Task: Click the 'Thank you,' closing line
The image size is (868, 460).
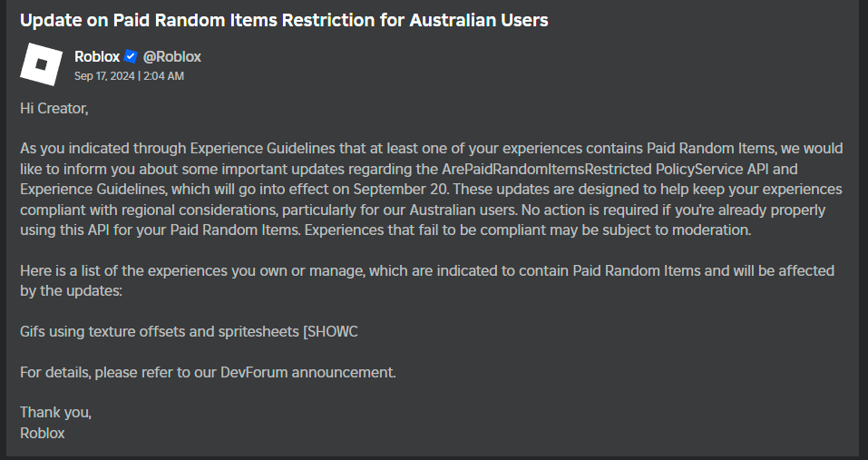Action: 55,413
